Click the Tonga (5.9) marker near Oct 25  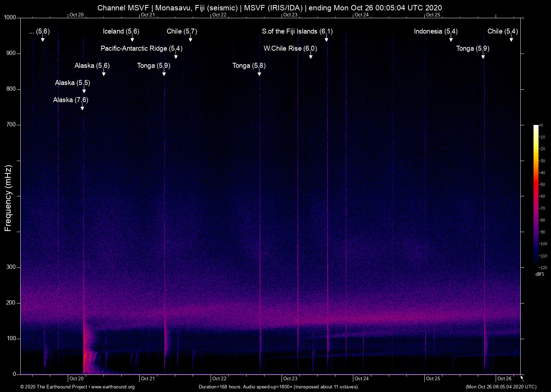click(x=472, y=49)
